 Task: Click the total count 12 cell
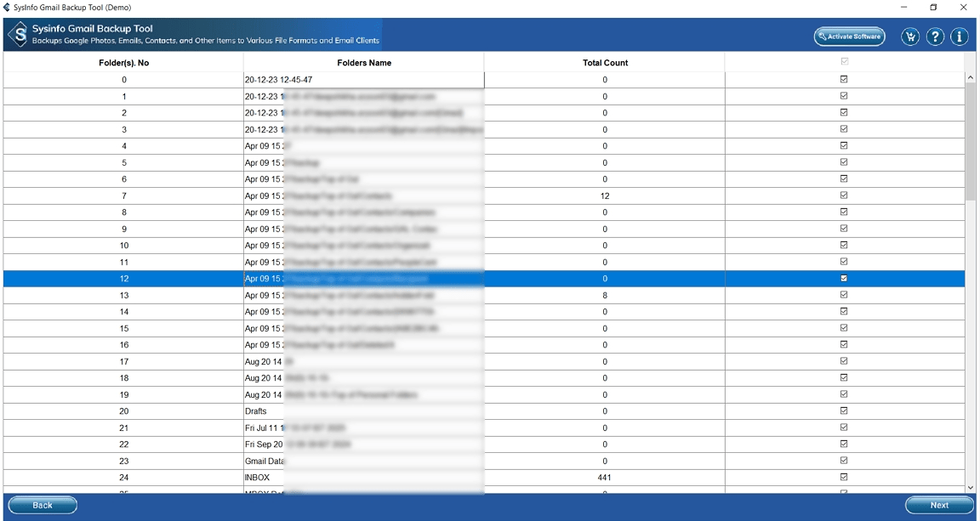[604, 195]
